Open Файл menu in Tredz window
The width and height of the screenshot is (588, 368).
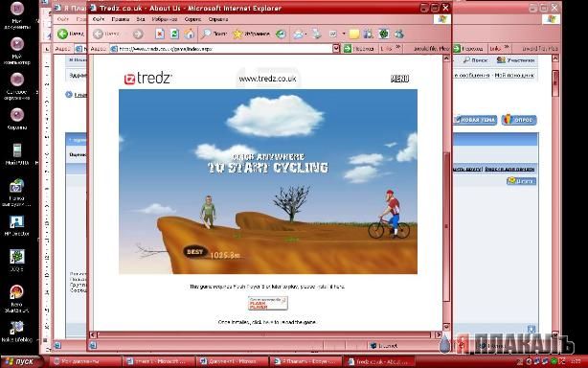(x=99, y=19)
